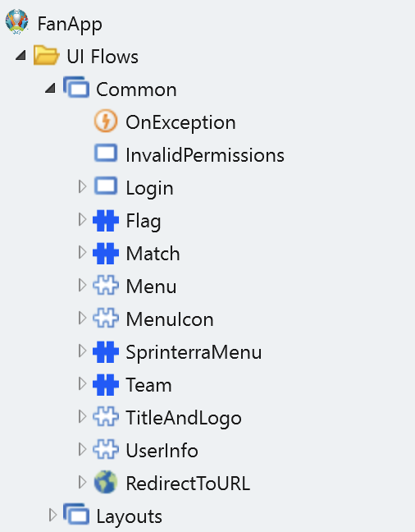Expand the Login screen node

coord(82,186)
